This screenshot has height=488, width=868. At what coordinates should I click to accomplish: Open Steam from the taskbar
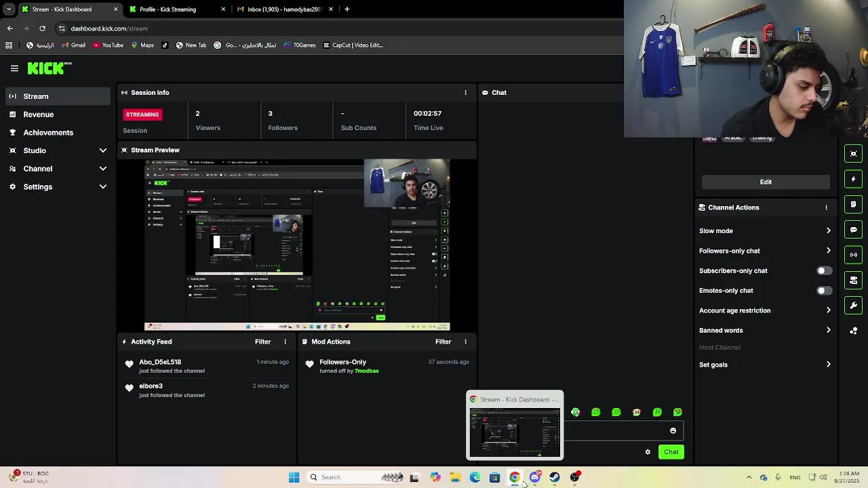click(555, 477)
